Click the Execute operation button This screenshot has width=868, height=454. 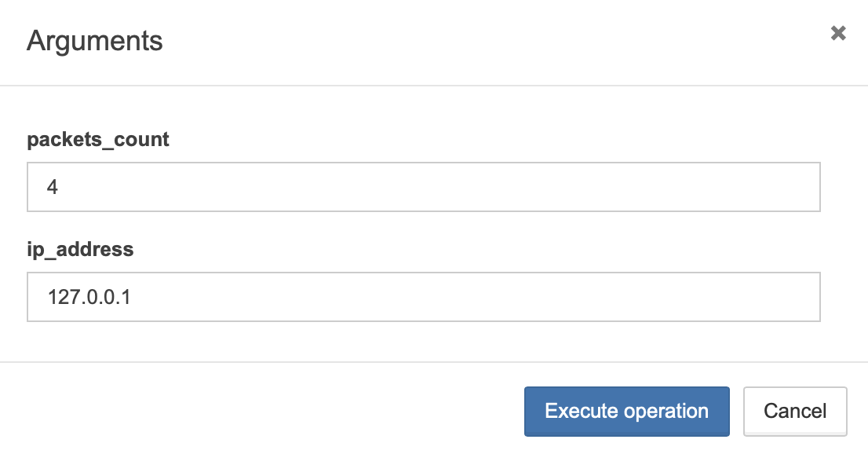click(x=626, y=412)
